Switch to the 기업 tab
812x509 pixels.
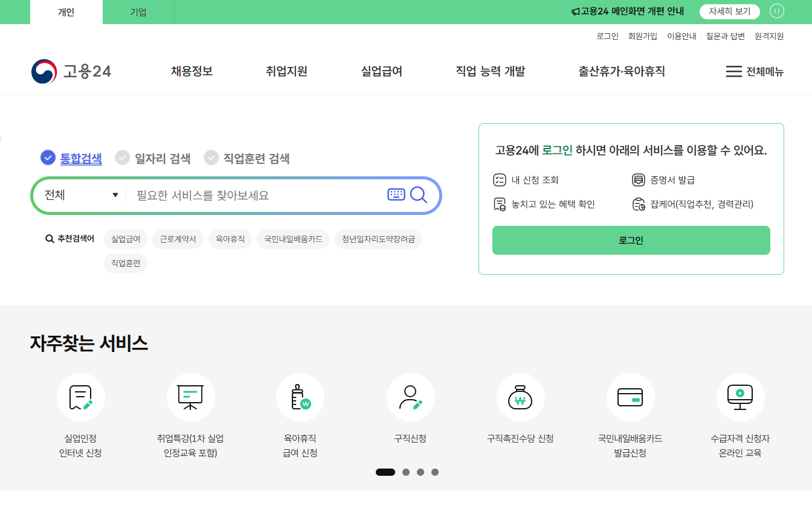[138, 11]
